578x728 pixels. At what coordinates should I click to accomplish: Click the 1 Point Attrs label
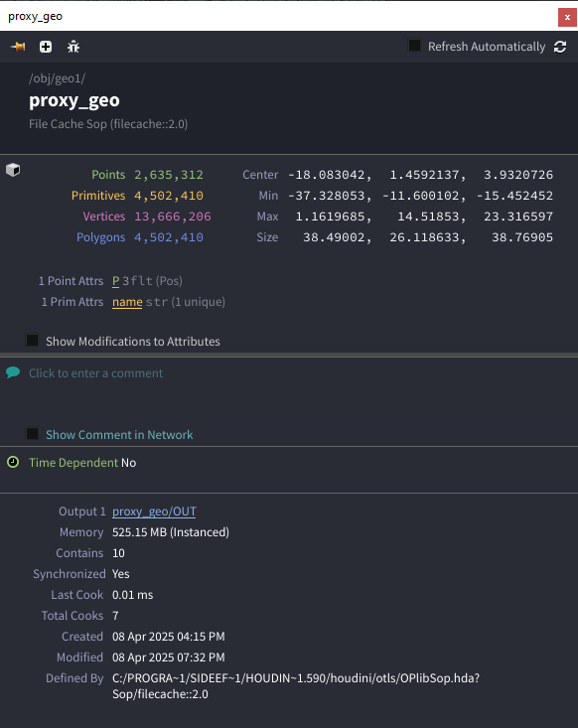pyautogui.click(x=71, y=281)
